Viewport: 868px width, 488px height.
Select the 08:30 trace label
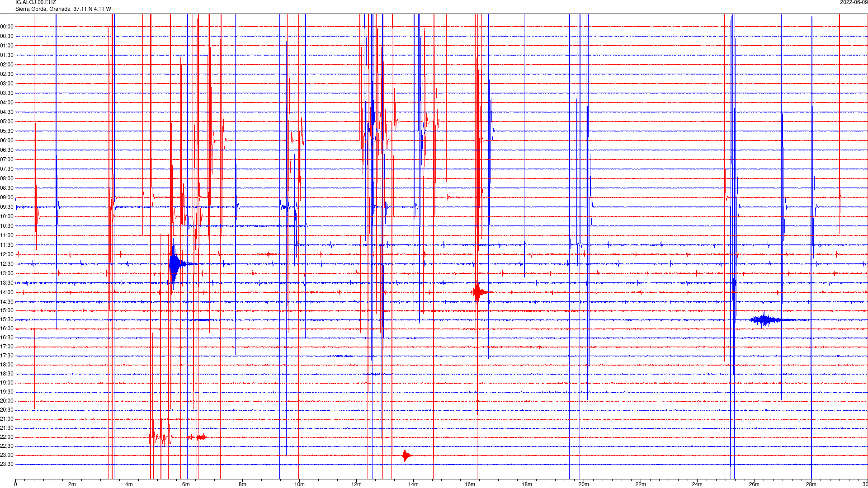click(x=7, y=188)
